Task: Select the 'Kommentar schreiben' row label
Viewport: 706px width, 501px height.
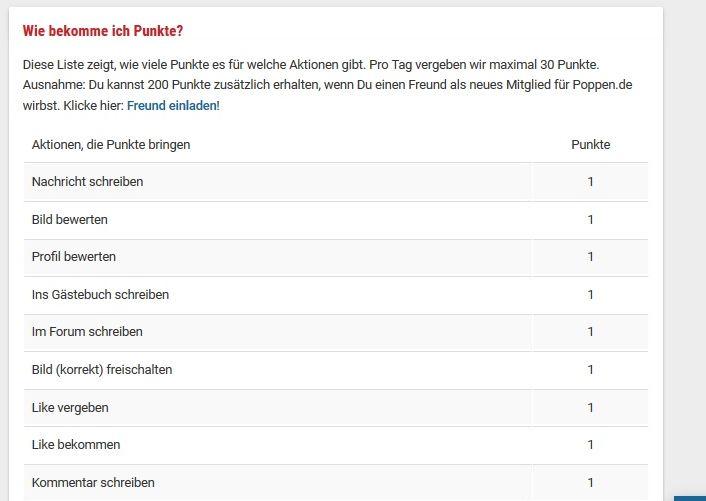Action: click(93, 482)
